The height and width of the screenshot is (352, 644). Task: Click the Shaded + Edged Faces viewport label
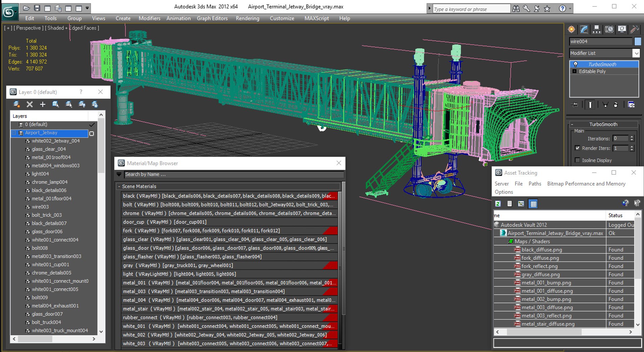(x=72, y=28)
